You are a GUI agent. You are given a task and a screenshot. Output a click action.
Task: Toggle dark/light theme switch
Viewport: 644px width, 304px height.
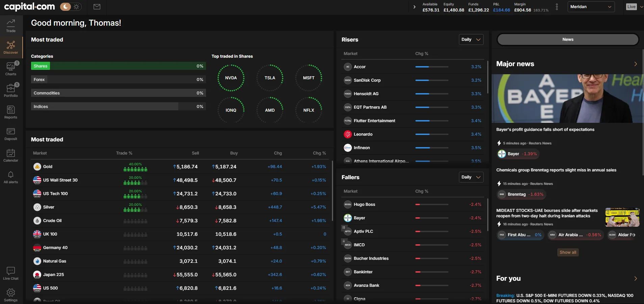[71, 7]
